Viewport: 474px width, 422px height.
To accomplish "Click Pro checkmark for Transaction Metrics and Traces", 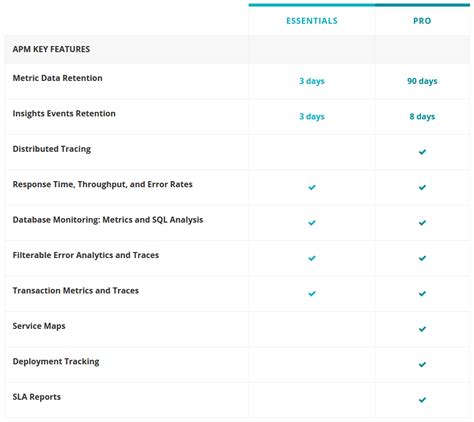I will point(422,294).
